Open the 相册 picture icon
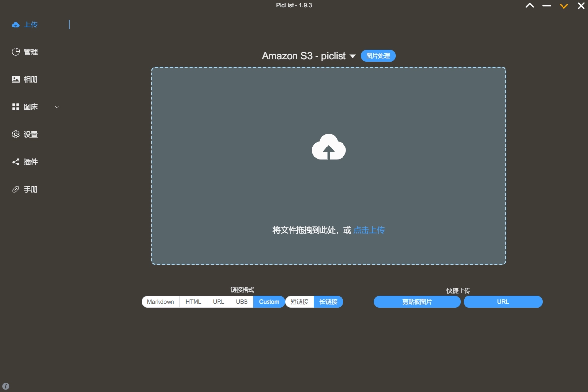 (16, 79)
